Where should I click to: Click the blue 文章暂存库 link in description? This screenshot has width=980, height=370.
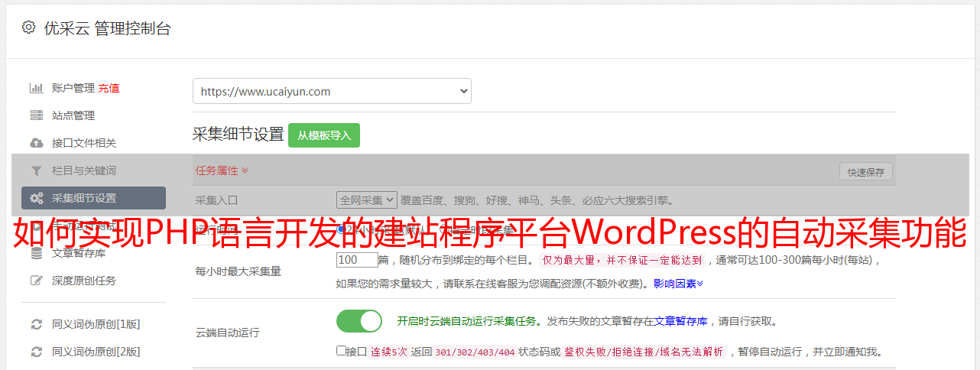click(680, 321)
